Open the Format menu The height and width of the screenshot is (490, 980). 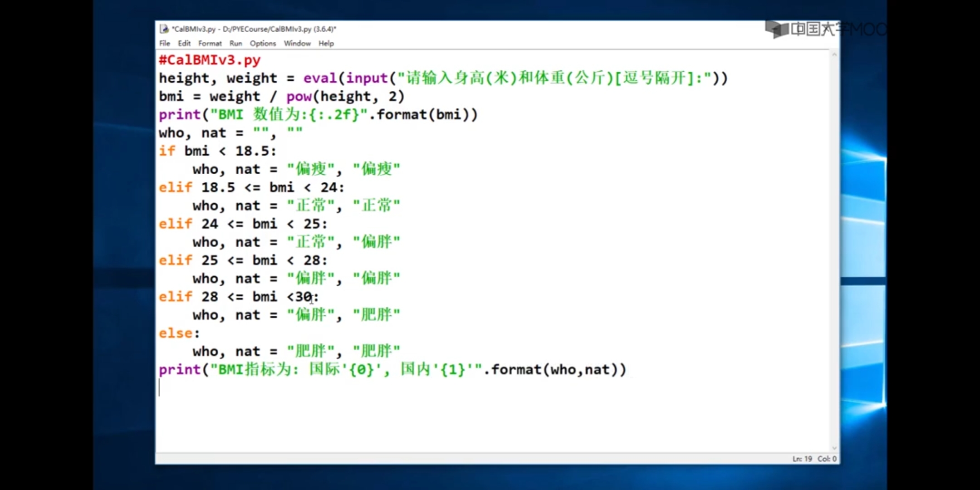click(210, 44)
